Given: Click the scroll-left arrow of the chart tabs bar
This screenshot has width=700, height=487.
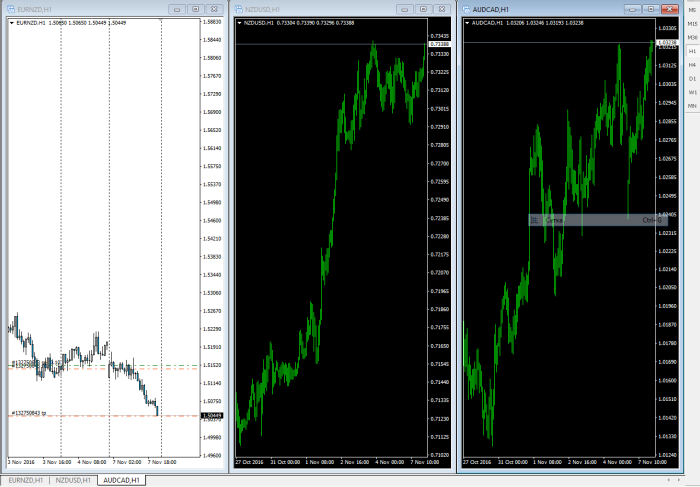Looking at the screenshot, I should coord(668,480).
